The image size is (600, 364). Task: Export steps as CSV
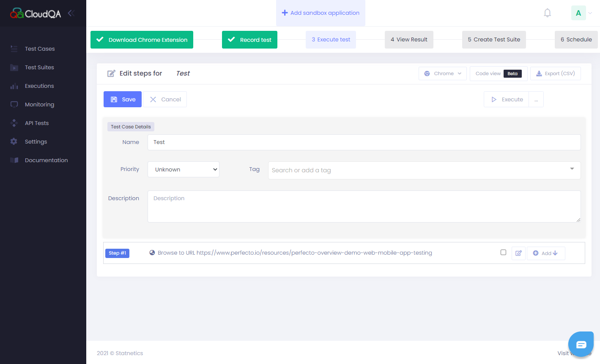point(556,73)
